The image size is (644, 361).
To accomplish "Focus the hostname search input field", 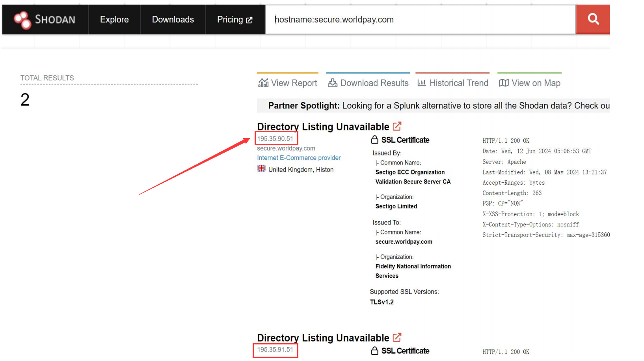I will (420, 20).
